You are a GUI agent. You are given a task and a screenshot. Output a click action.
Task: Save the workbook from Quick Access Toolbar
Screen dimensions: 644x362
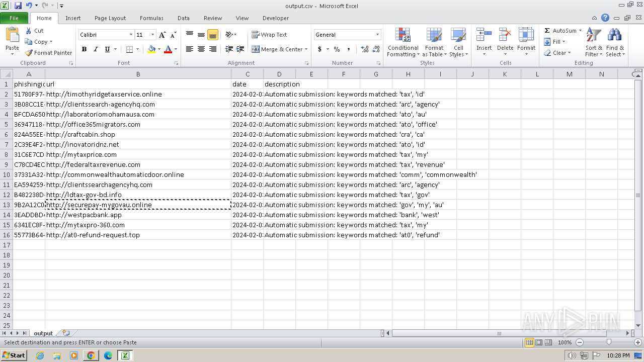coord(18,6)
